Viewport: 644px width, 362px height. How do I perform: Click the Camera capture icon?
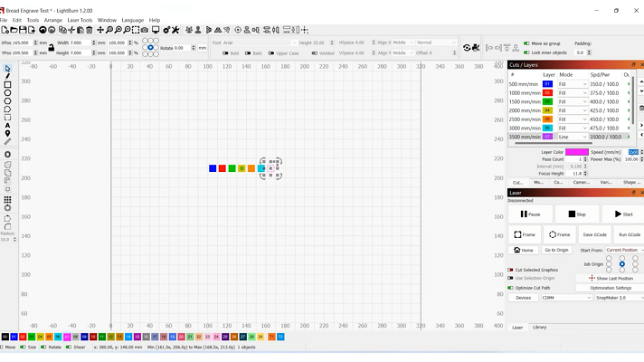click(x=145, y=30)
